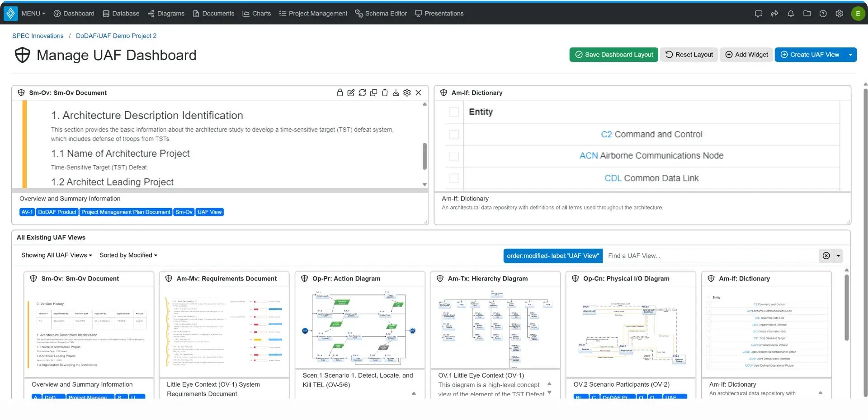Open the Presentations section
This screenshot has width=868, height=420.
click(439, 14)
